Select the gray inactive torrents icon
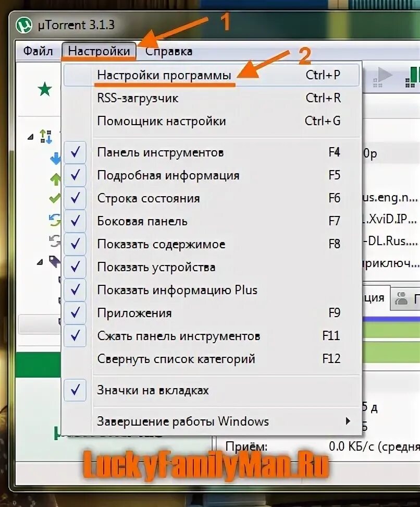 pyautogui.click(x=55, y=241)
